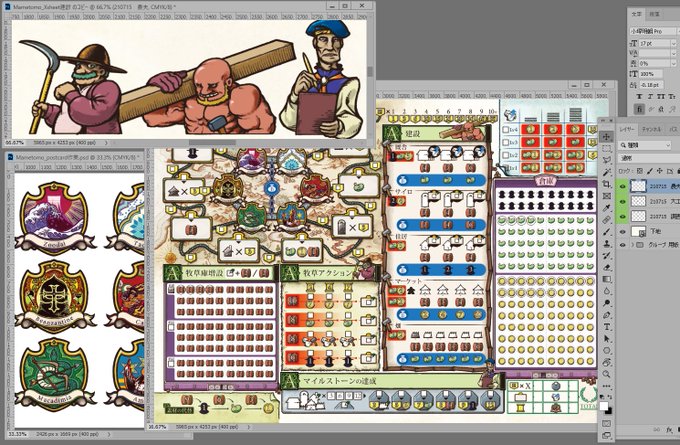680x445 pixels.
Task: Select the Crop tool
Action: click(x=606, y=185)
